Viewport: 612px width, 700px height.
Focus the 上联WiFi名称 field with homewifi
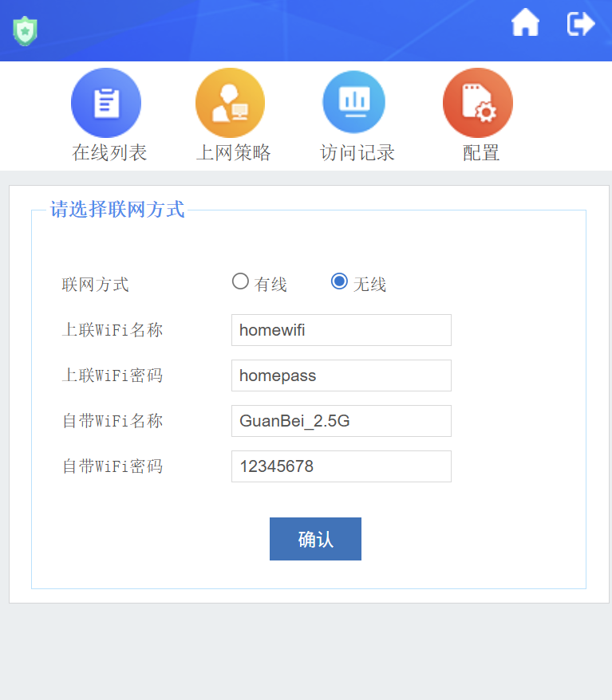pyautogui.click(x=341, y=330)
